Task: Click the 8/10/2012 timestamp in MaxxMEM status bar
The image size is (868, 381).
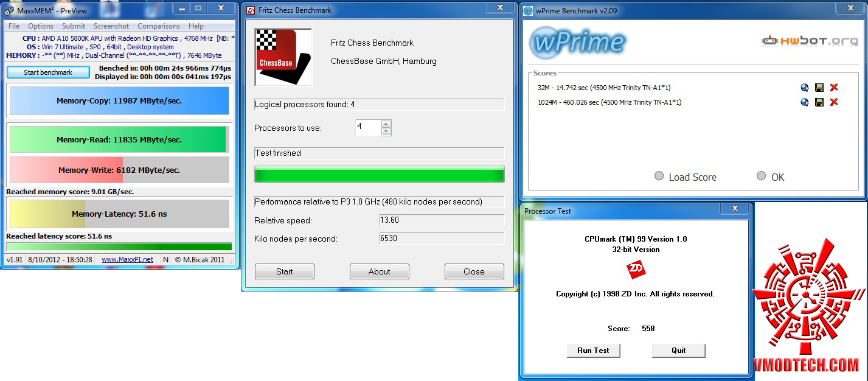Action: pyautogui.click(x=60, y=259)
